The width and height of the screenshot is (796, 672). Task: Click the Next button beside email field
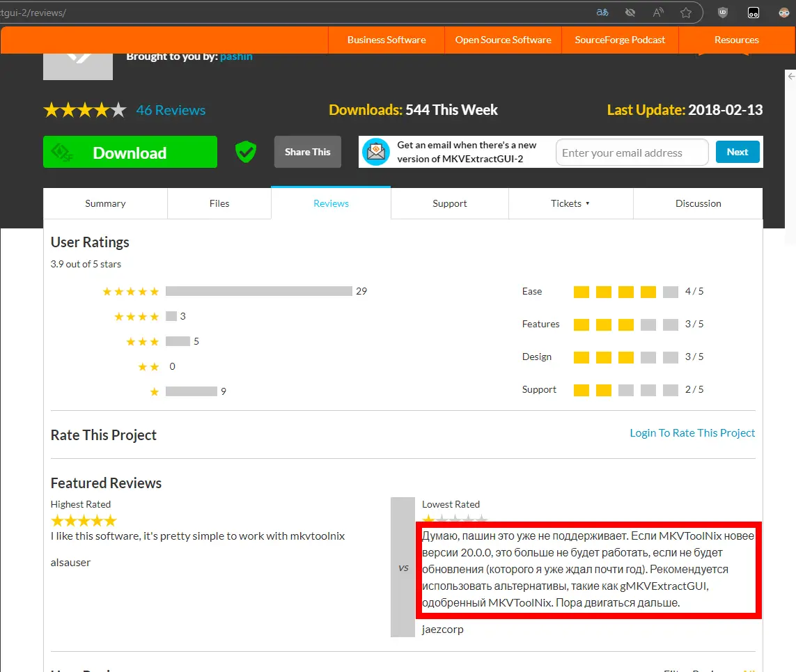738,152
